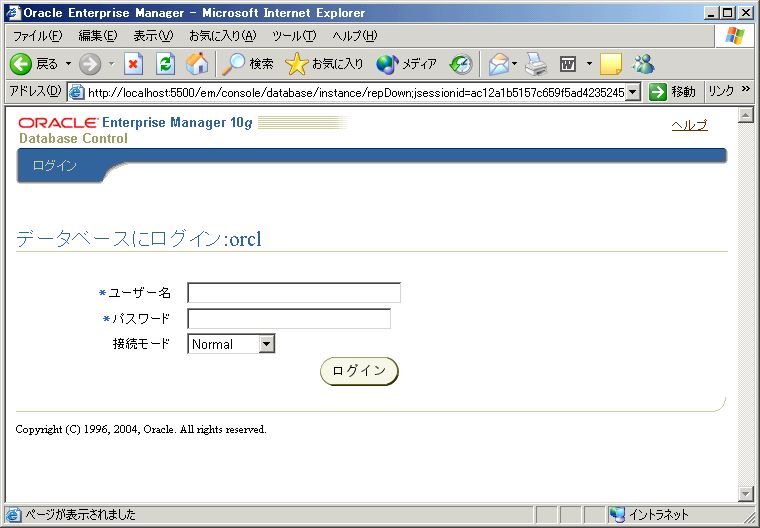Click ページが表示されました status text
This screenshot has height=528, width=760.
pos(80,514)
